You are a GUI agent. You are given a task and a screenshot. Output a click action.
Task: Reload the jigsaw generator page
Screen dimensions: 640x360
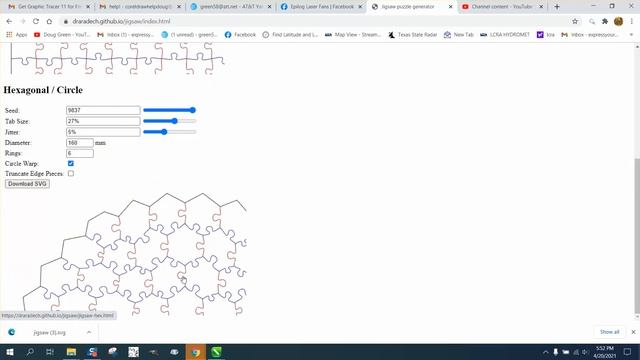(x=36, y=21)
